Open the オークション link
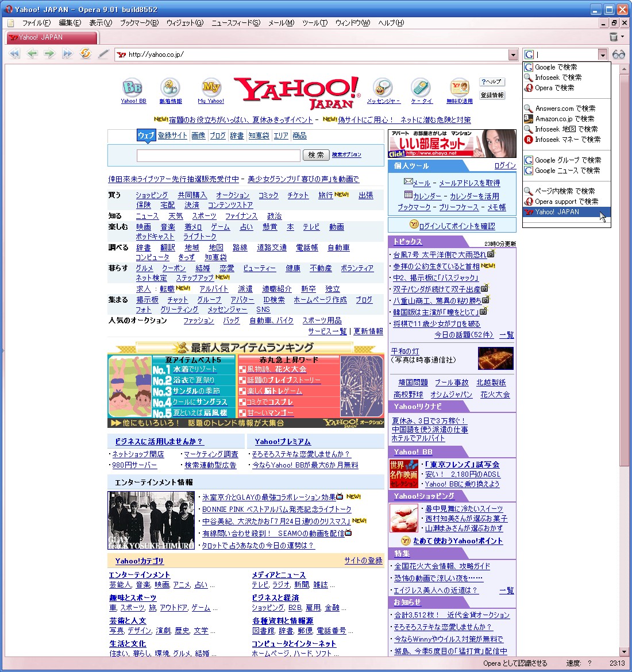This screenshot has height=672, width=632. 232,195
